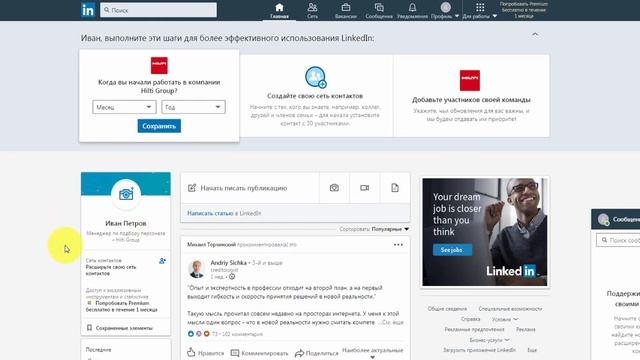The height and width of the screenshot is (360, 640).
Task: Add a photo with the camera icon
Action: point(334,188)
